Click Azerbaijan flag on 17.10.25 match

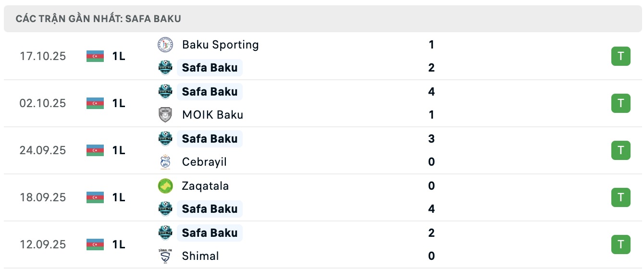click(95, 56)
